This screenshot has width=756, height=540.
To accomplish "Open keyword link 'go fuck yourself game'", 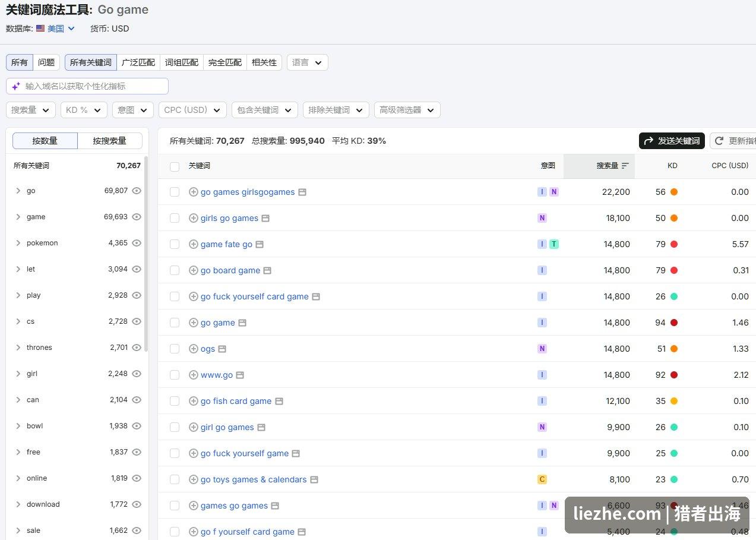I will [x=245, y=453].
